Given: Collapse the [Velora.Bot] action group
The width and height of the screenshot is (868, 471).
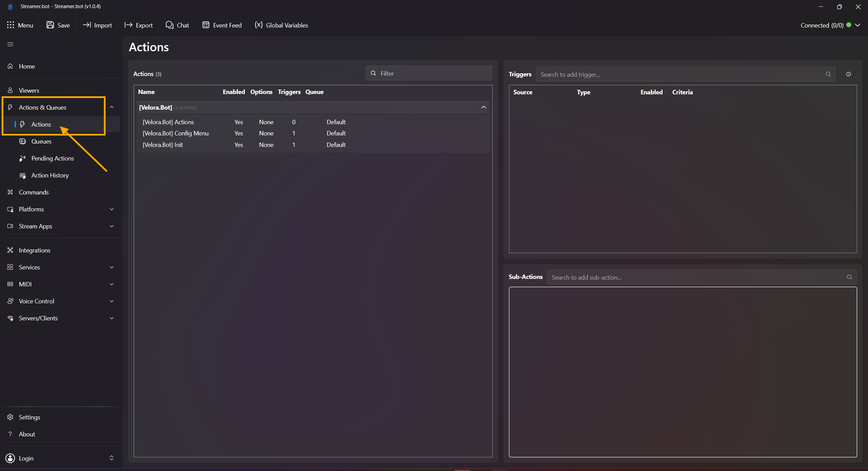Looking at the screenshot, I should tap(484, 107).
